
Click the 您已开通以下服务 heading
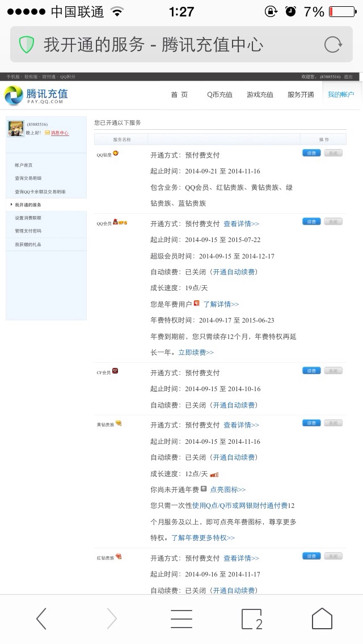click(x=117, y=122)
